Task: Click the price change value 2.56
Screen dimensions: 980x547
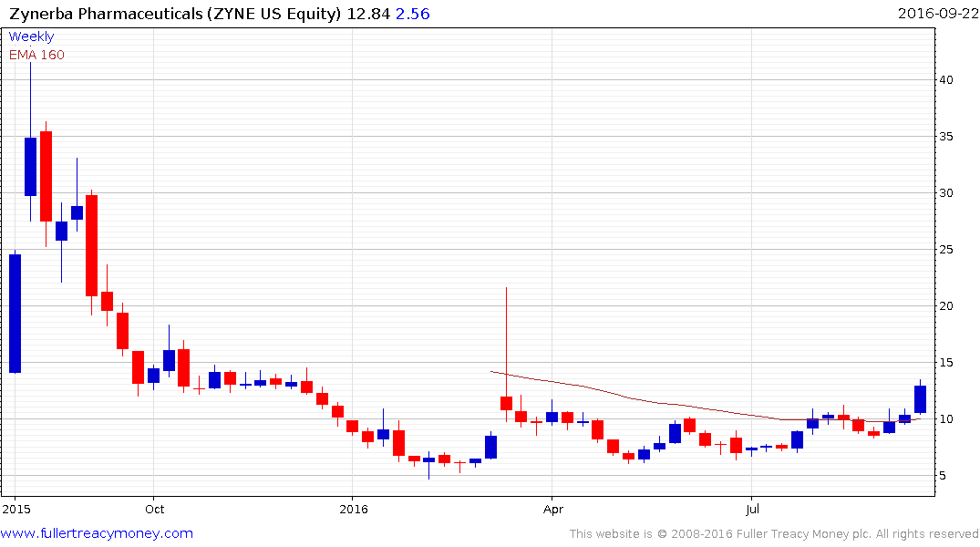Action: (x=412, y=14)
